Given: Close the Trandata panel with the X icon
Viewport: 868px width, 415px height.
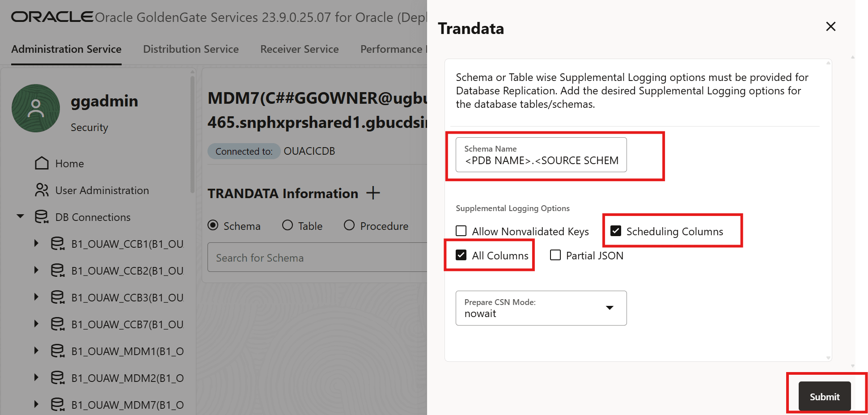Looking at the screenshot, I should click(830, 26).
